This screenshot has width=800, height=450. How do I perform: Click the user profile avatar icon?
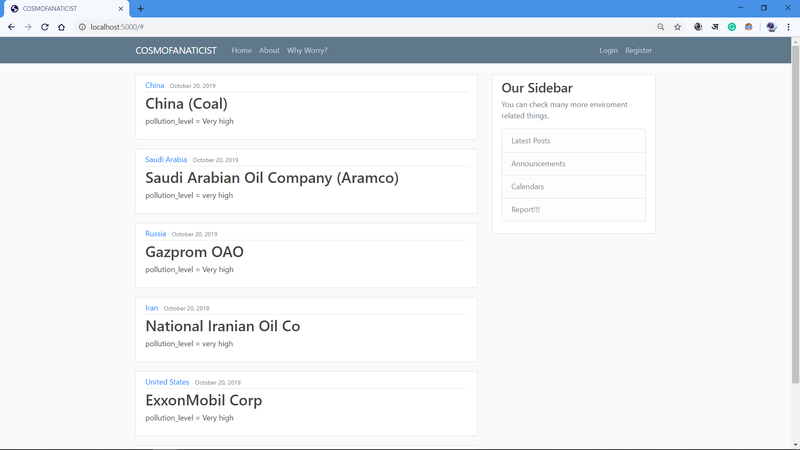tap(771, 27)
